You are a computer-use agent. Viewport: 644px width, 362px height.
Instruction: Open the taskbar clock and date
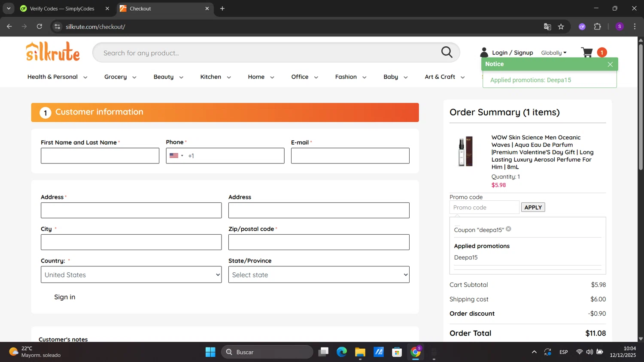tap(623, 352)
